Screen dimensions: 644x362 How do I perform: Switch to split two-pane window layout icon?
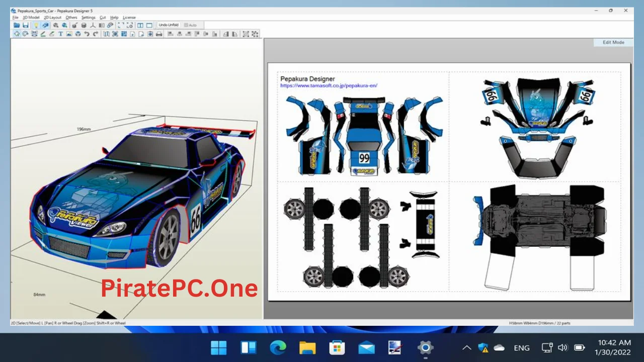pos(140,25)
